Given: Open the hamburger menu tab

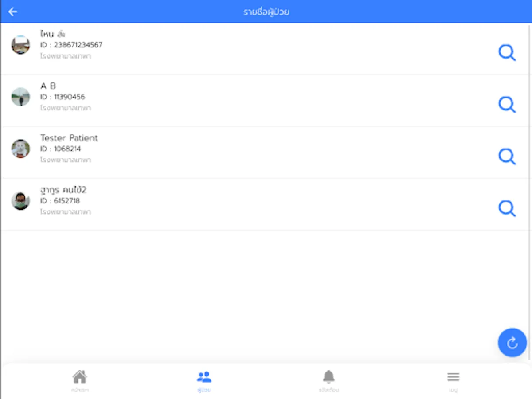Looking at the screenshot, I should tap(453, 377).
